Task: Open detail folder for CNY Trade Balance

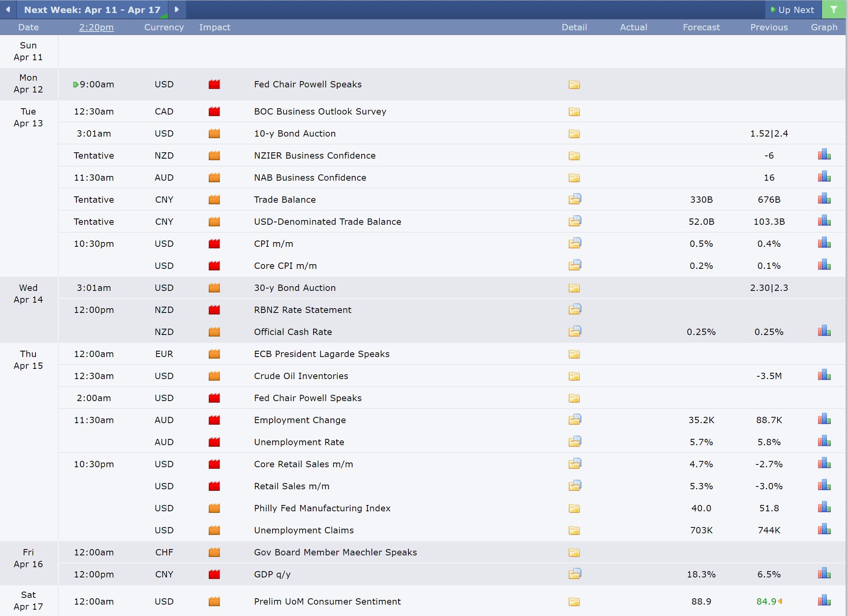Action: pos(575,199)
